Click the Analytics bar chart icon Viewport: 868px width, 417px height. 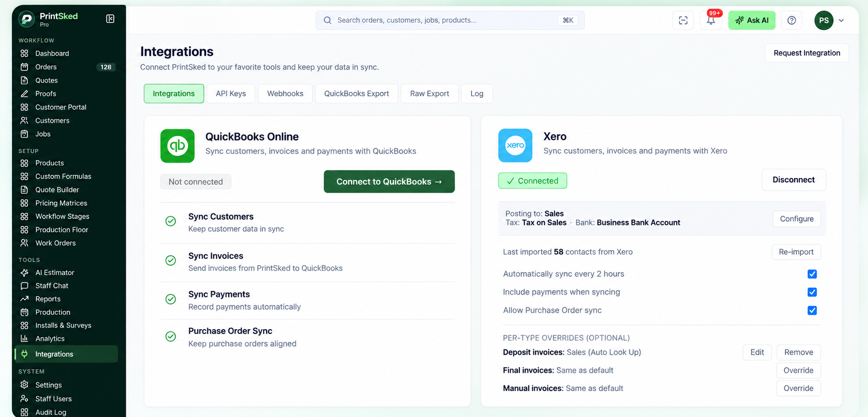coord(24,338)
